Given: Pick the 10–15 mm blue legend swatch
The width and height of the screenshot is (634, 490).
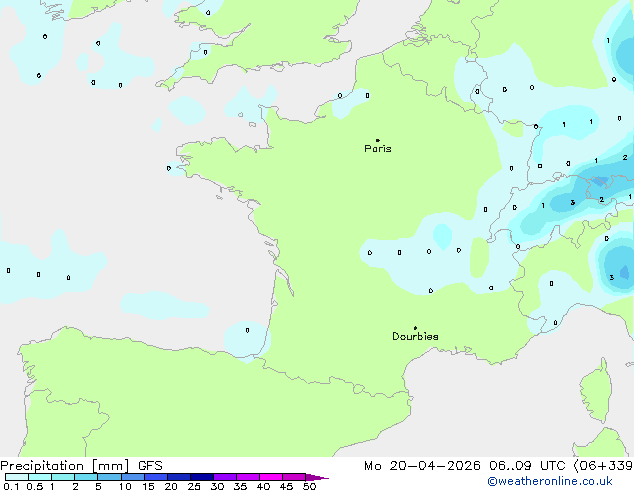Looking at the screenshot, I should 132,477.
